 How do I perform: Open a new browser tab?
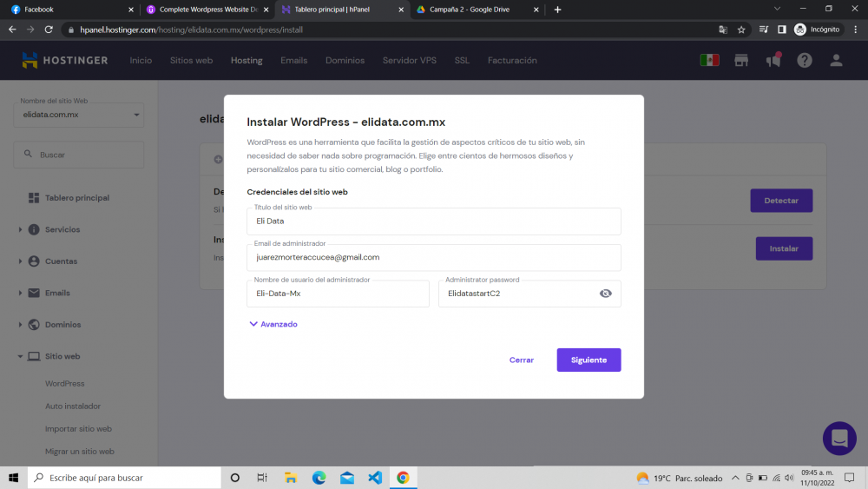pyautogui.click(x=557, y=10)
